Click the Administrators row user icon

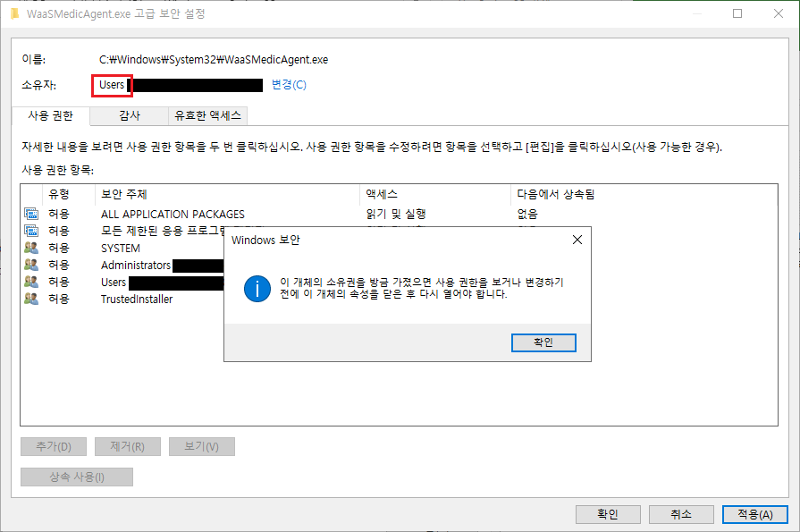pos(31,265)
